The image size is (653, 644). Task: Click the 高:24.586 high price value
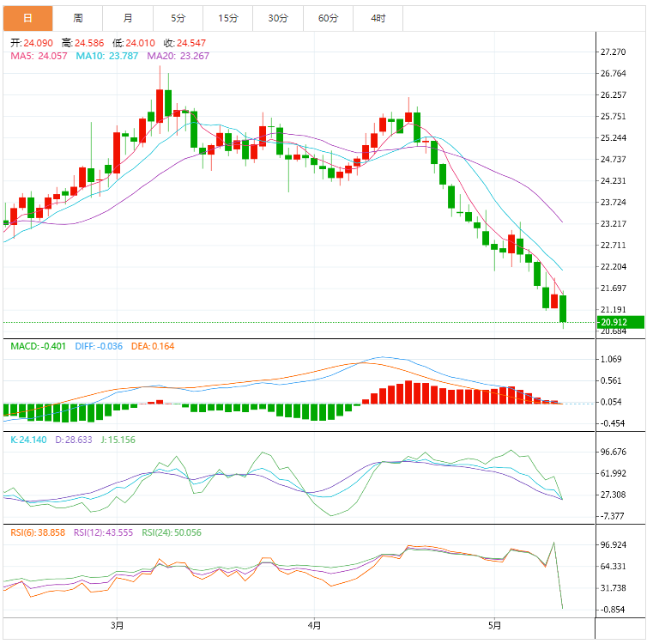pyautogui.click(x=83, y=43)
